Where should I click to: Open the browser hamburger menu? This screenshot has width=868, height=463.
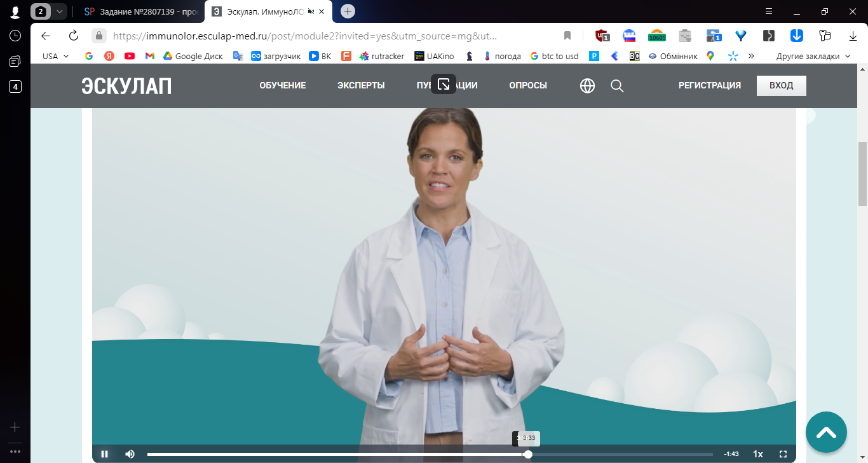769,11
